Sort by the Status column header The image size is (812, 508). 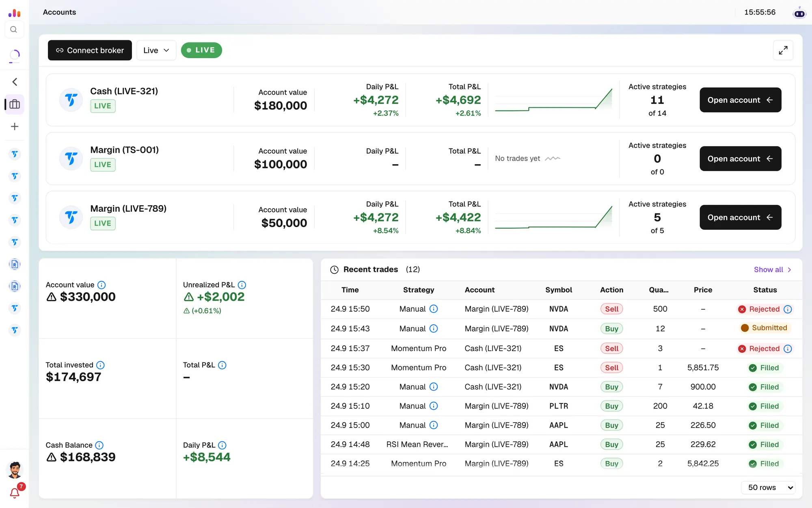click(x=765, y=290)
